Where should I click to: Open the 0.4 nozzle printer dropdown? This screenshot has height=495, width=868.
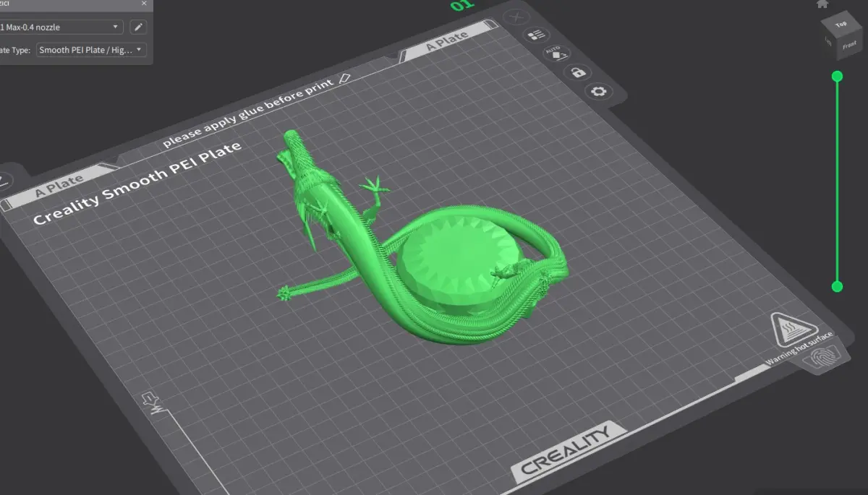[61, 27]
